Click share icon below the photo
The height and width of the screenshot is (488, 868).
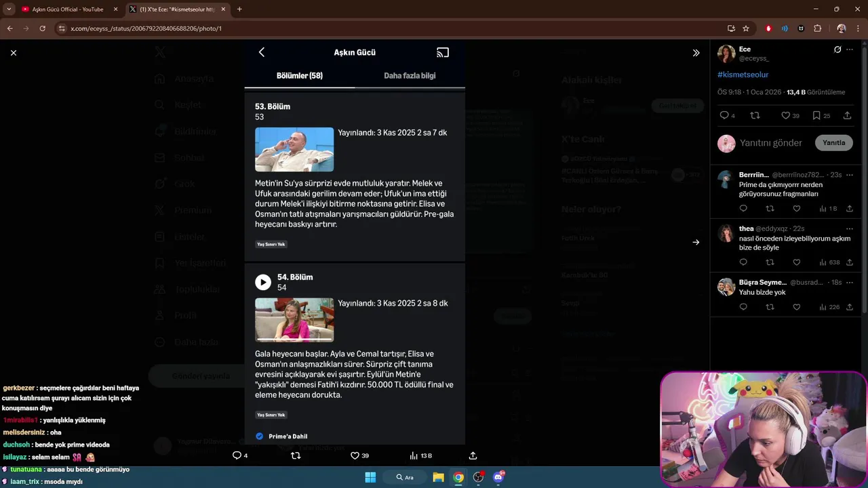pyautogui.click(x=473, y=455)
